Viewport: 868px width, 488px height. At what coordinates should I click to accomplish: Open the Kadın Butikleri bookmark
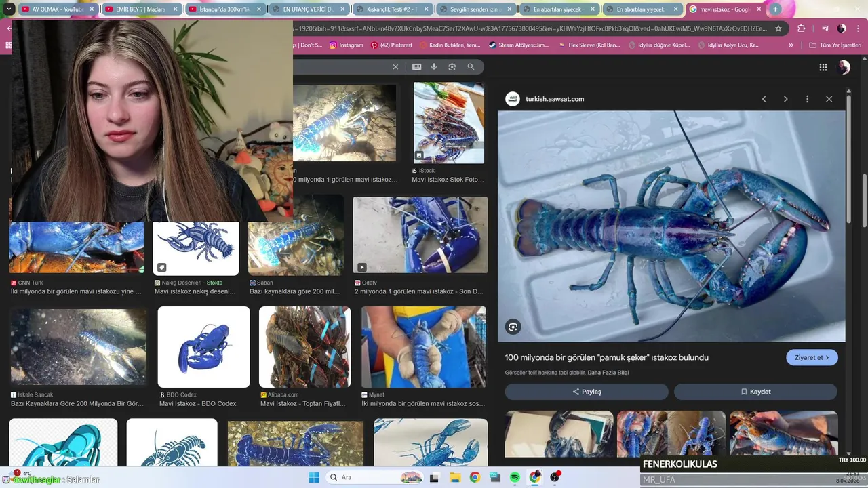[449, 45]
